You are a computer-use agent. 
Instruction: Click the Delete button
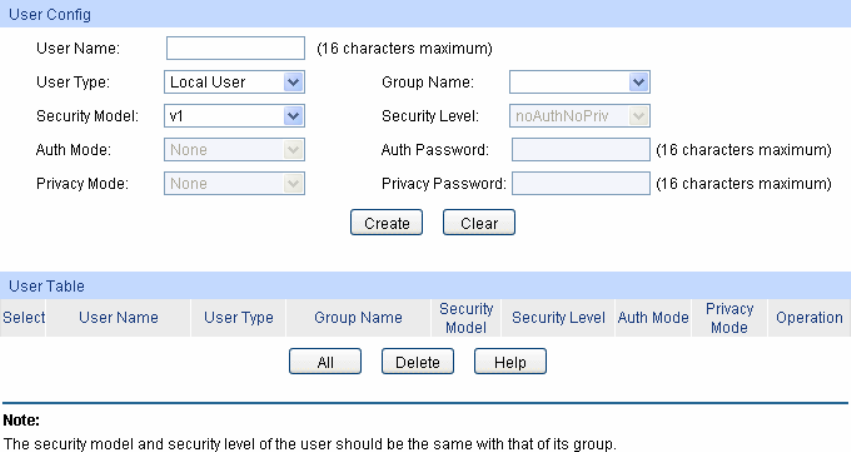tap(418, 362)
